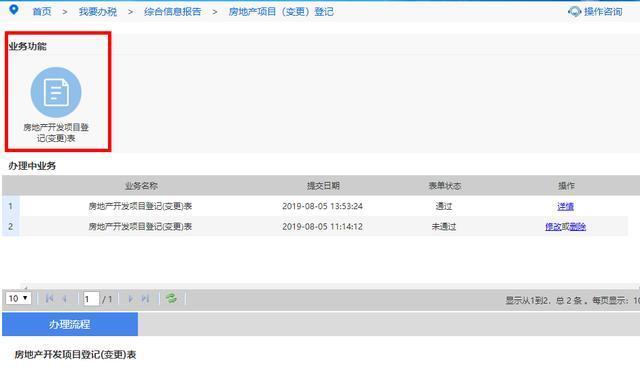Screen dimensions: 640x383
Task: Go to 首页 breadcrumb link
Action: [42, 11]
